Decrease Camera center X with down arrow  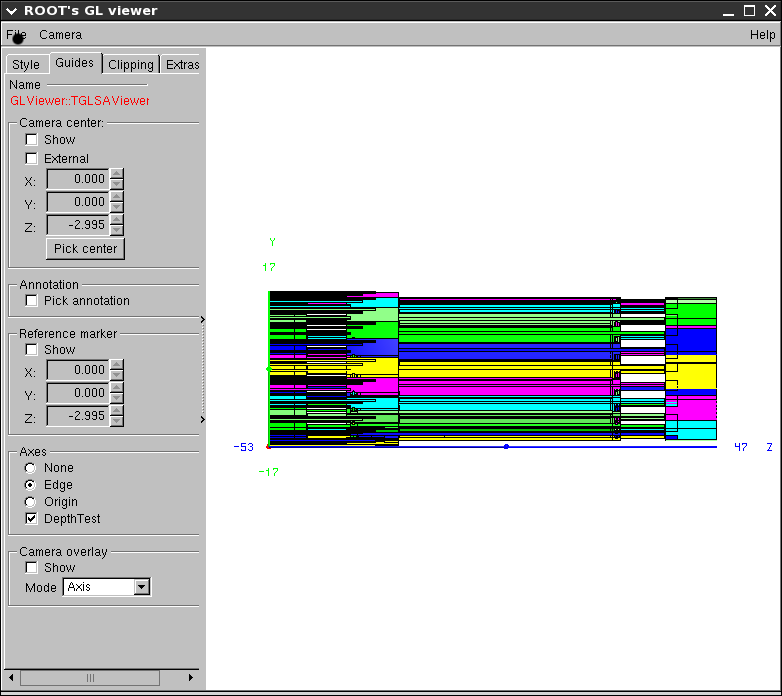[x=117, y=184]
